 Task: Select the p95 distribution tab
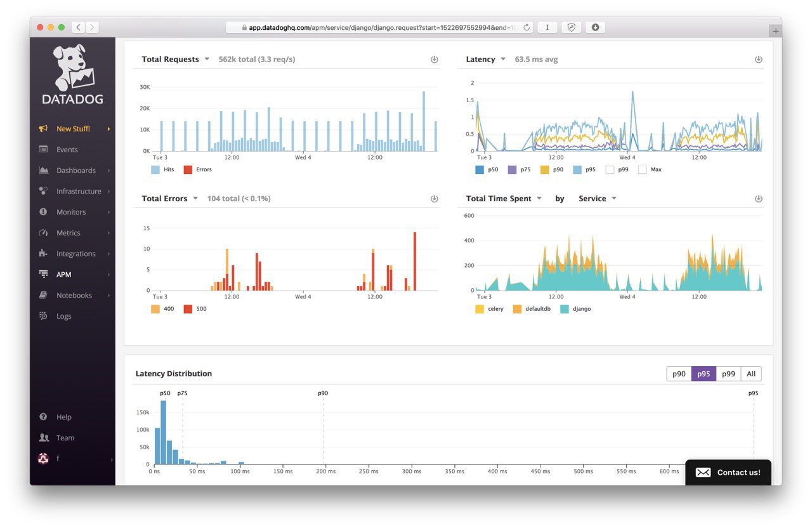tap(704, 374)
